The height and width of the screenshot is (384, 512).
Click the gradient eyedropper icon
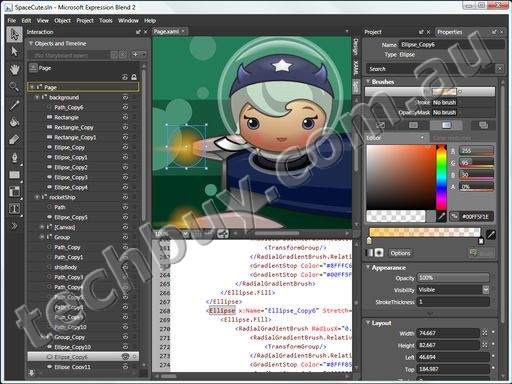491,235
